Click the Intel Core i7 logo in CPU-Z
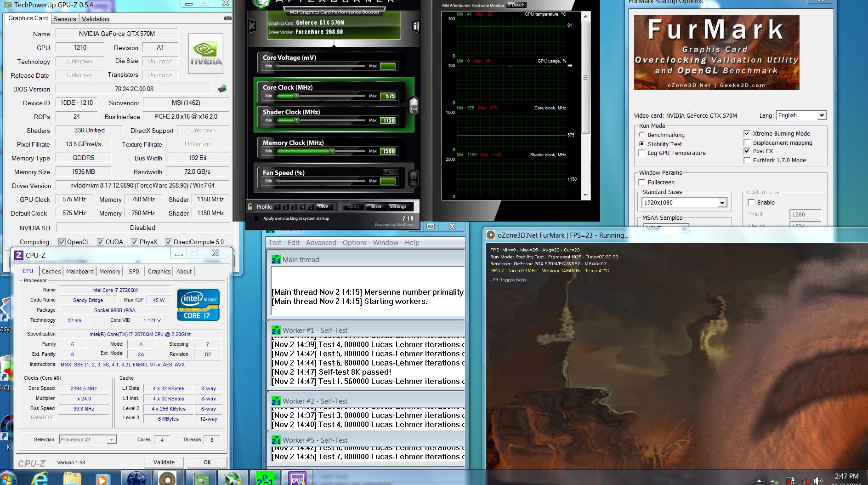 (x=198, y=305)
